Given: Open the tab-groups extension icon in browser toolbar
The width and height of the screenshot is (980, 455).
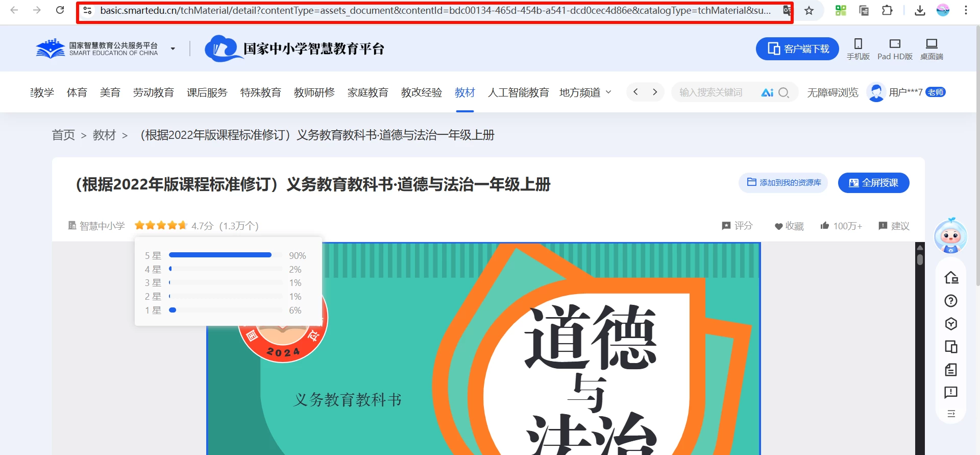Looking at the screenshot, I should [864, 10].
